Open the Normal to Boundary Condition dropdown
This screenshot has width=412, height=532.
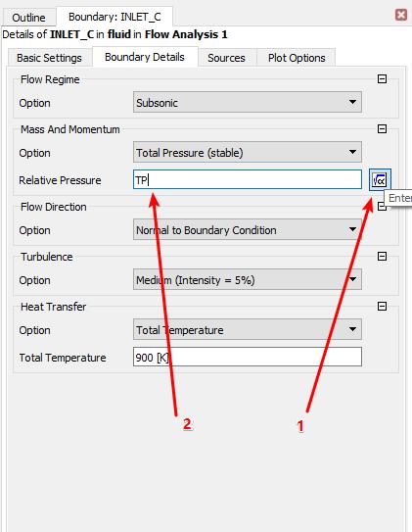(x=248, y=229)
